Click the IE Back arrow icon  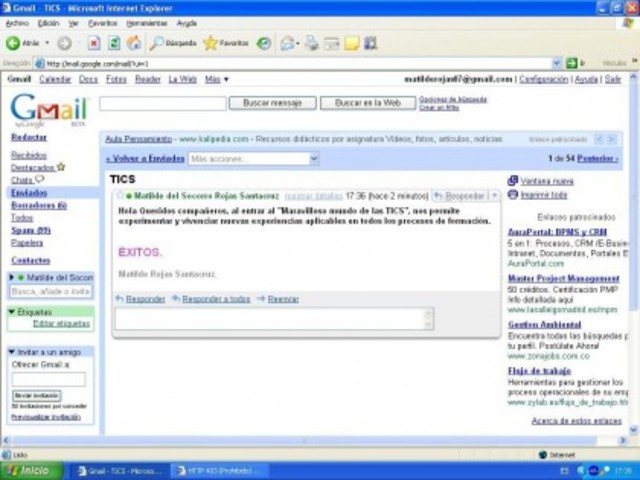coord(13,43)
